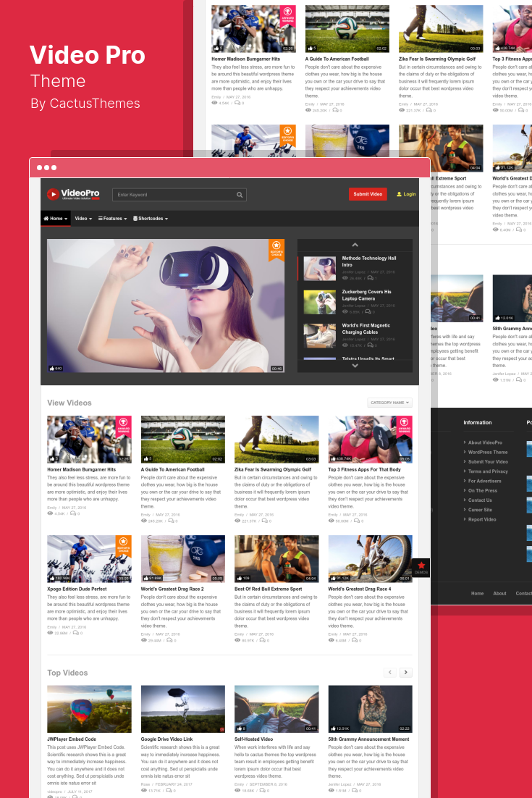
Task: Open the Video dropdown menu
Action: (x=83, y=219)
